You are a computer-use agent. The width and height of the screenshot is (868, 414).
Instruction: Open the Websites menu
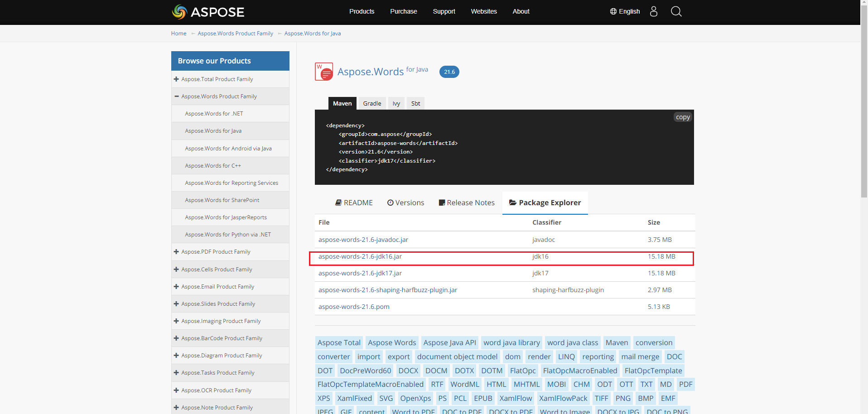pyautogui.click(x=484, y=11)
